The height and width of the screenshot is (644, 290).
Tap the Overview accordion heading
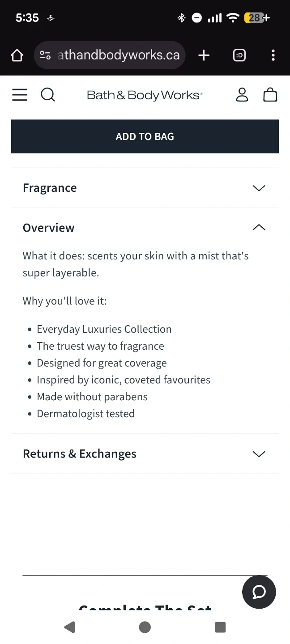click(49, 228)
